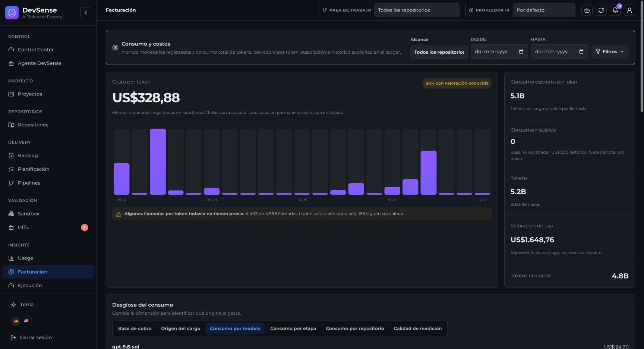Open HITL with 1 pending badge

pyautogui.click(x=48, y=227)
